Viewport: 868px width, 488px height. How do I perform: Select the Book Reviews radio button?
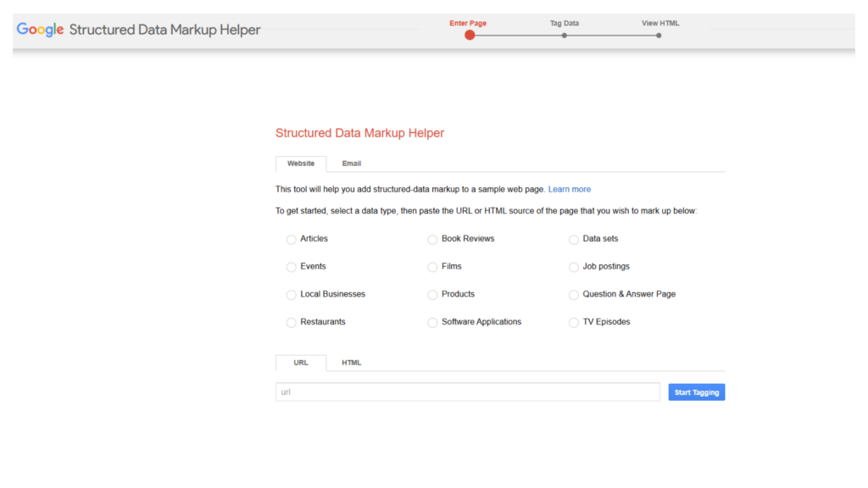[432, 240]
